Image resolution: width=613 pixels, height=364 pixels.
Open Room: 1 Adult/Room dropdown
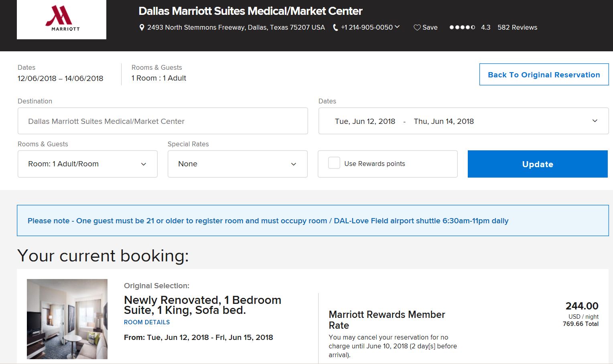87,164
